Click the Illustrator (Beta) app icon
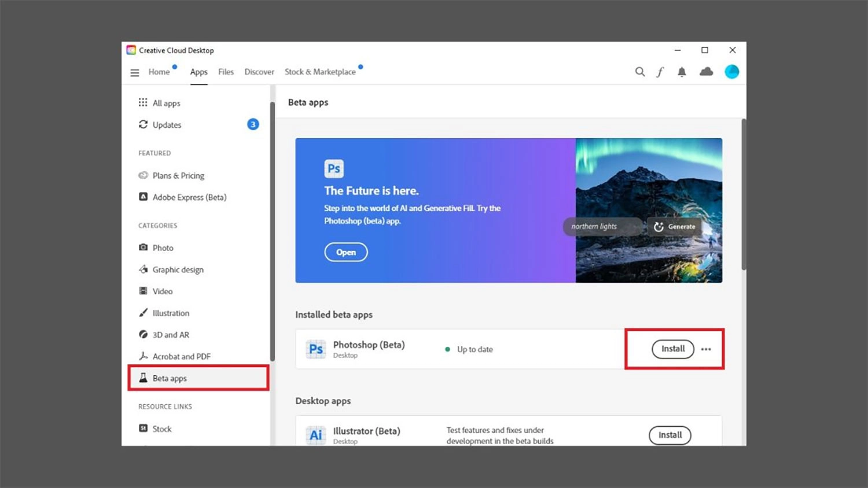 pyautogui.click(x=316, y=435)
